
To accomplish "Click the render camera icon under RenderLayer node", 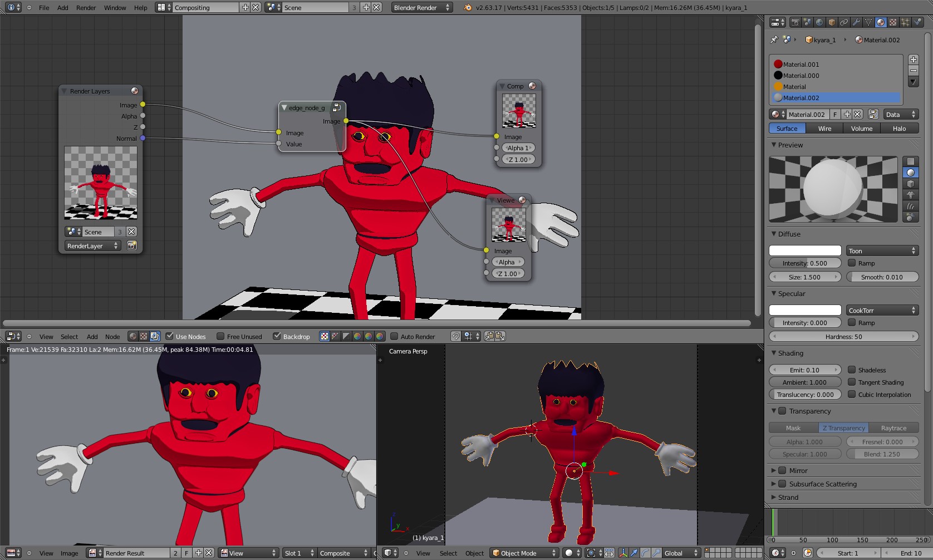I will tap(132, 245).
